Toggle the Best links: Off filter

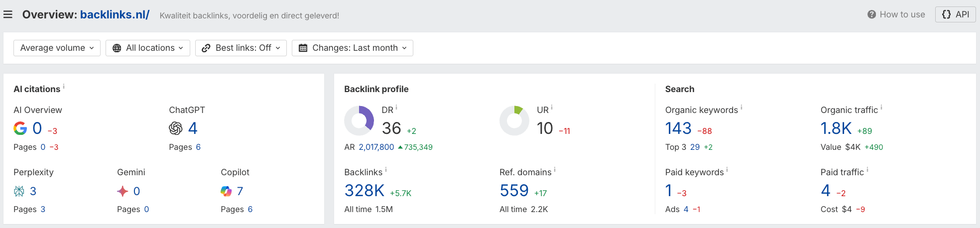(x=241, y=48)
